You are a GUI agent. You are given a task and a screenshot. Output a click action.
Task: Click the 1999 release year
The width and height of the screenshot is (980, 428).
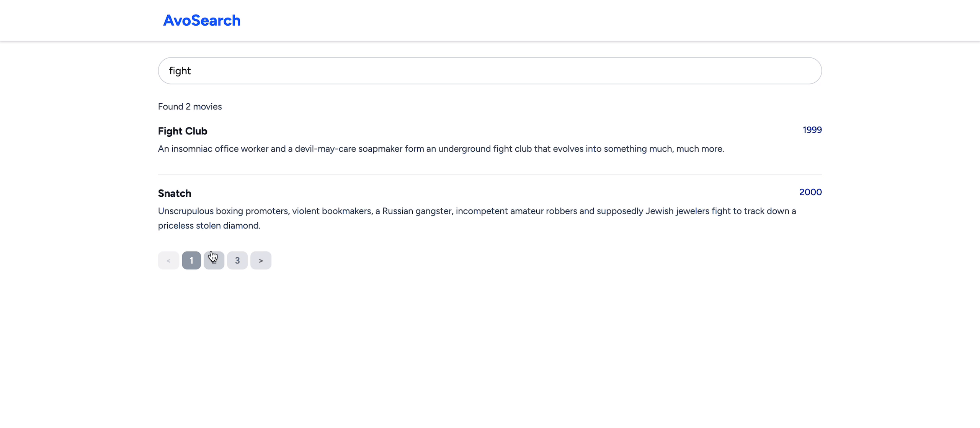tap(812, 130)
